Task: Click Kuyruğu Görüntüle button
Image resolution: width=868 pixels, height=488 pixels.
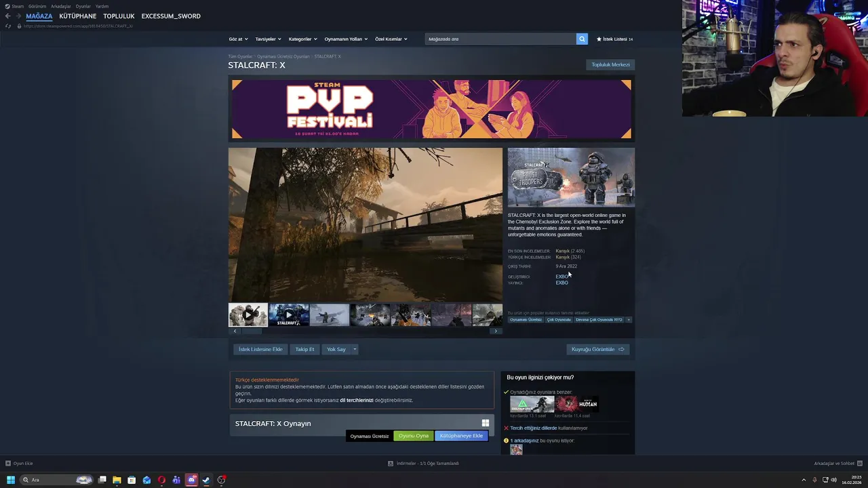Action: pyautogui.click(x=598, y=349)
